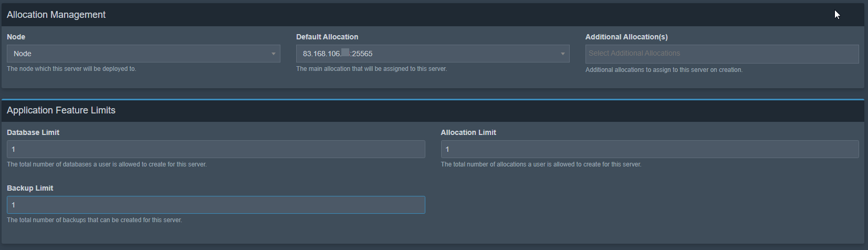Click the main allocation description text
Viewport: 868px width, 250px height.
point(371,69)
